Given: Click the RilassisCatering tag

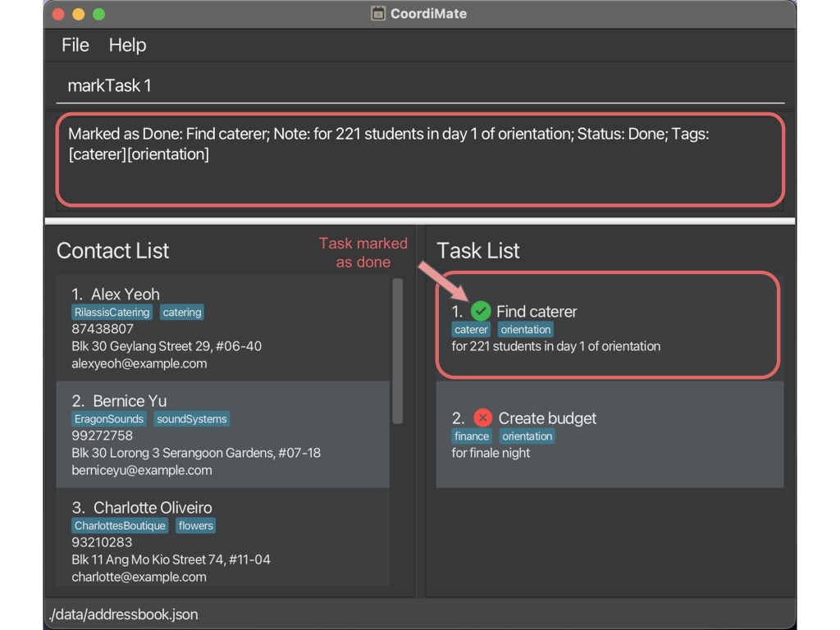Looking at the screenshot, I should click(112, 313).
